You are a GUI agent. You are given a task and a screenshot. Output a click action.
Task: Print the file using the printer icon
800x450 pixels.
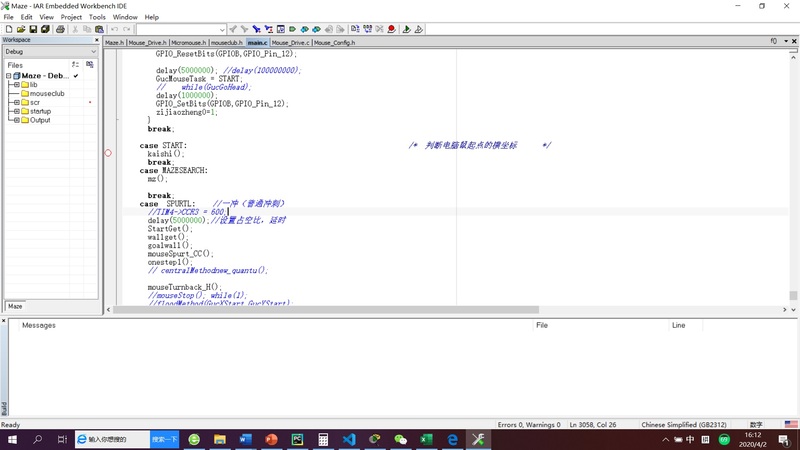coord(60,29)
